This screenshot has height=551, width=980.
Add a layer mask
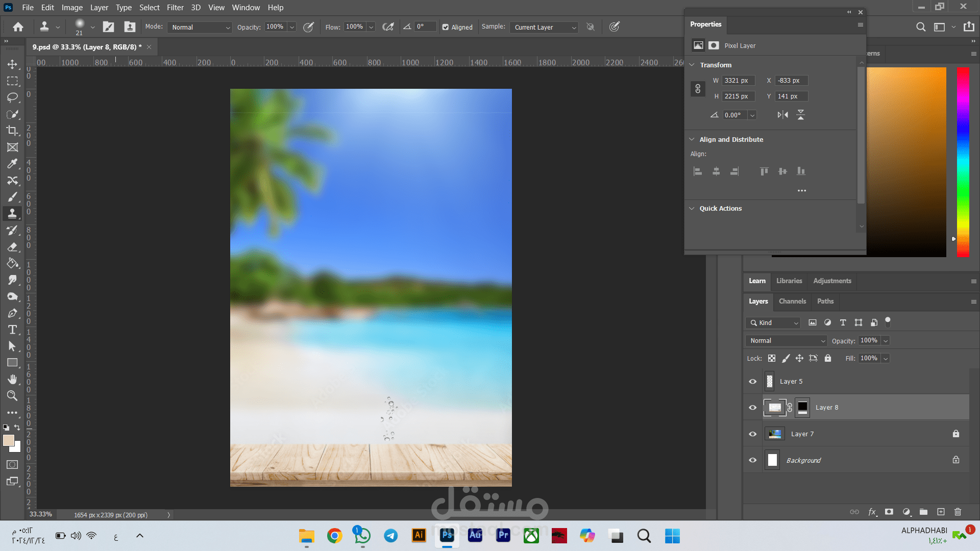(x=889, y=512)
